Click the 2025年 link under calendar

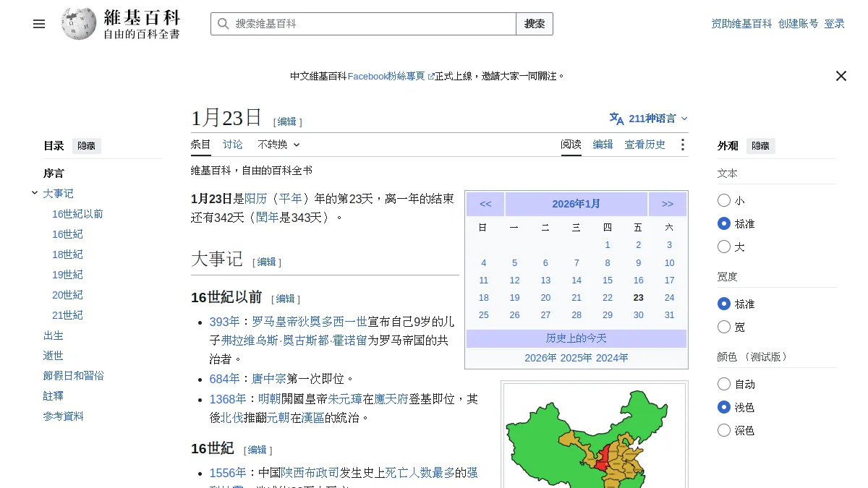pyautogui.click(x=576, y=358)
